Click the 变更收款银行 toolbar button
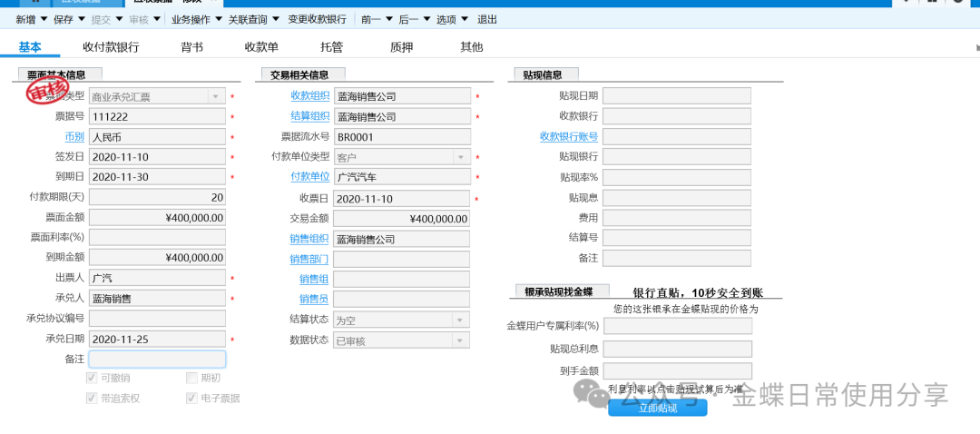 coord(317,19)
